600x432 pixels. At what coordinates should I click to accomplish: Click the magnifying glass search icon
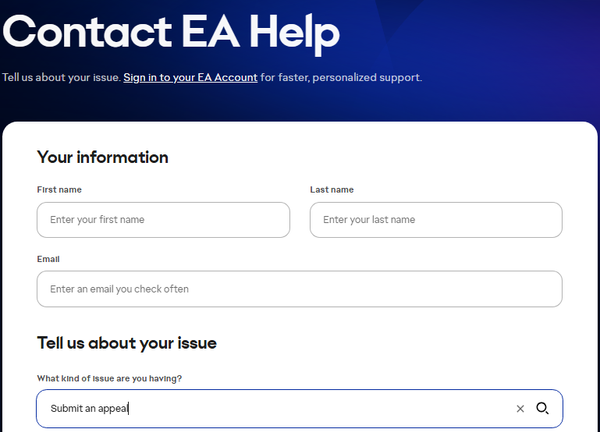coord(542,408)
